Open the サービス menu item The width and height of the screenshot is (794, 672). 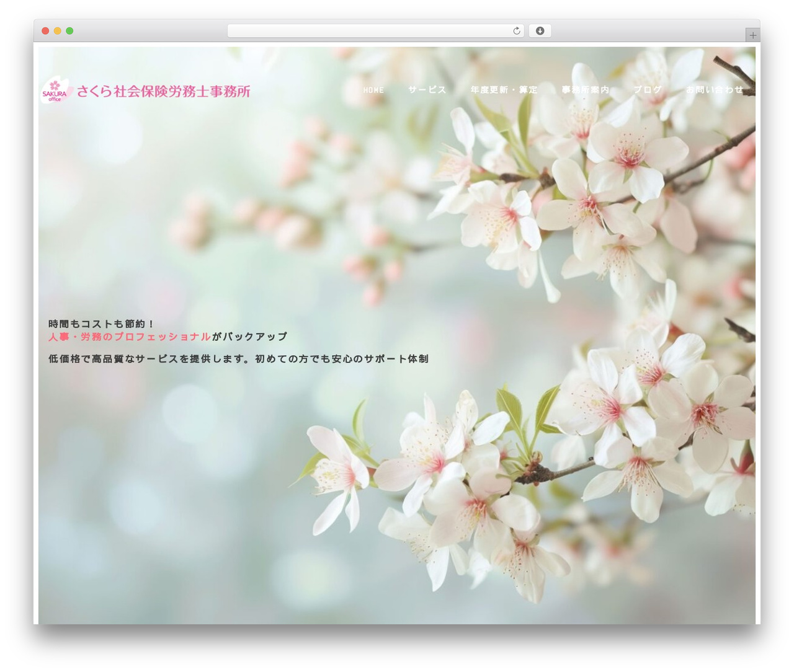pyautogui.click(x=427, y=90)
